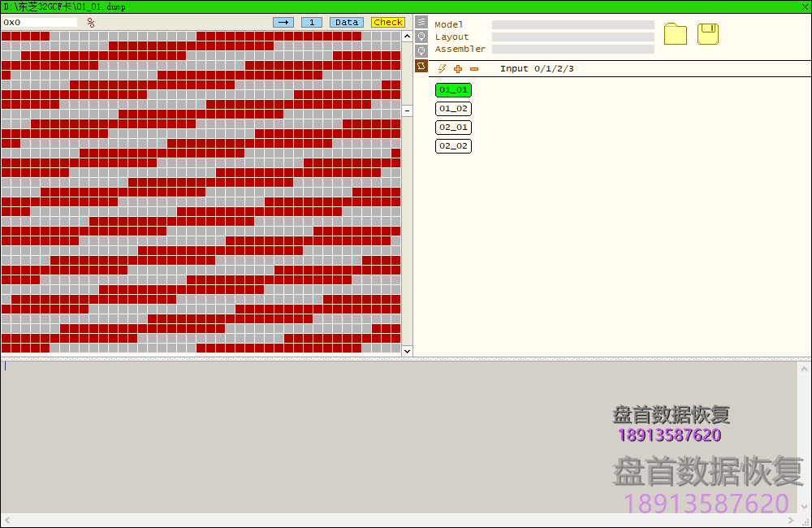Click the blue arrow direction button

(x=283, y=22)
